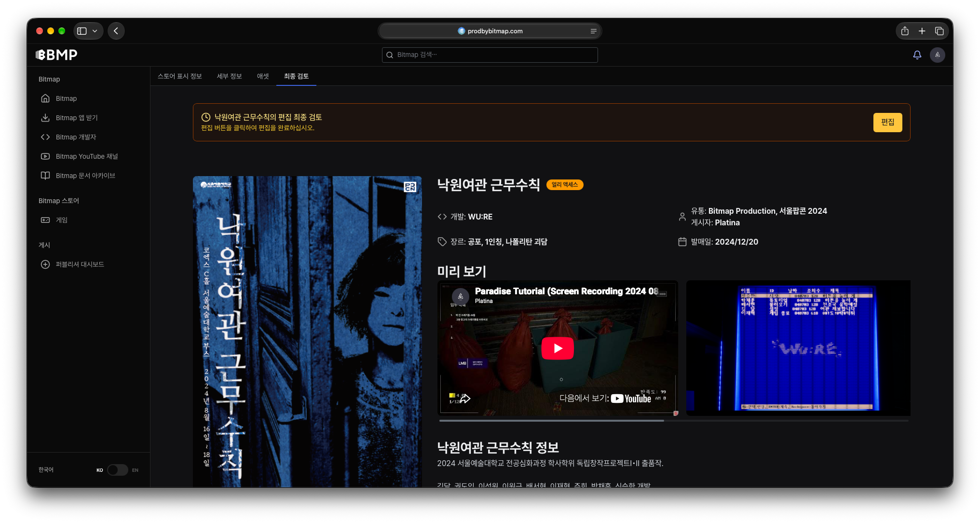
Task: Click the Paradise Tutorial video title
Action: coord(566,291)
